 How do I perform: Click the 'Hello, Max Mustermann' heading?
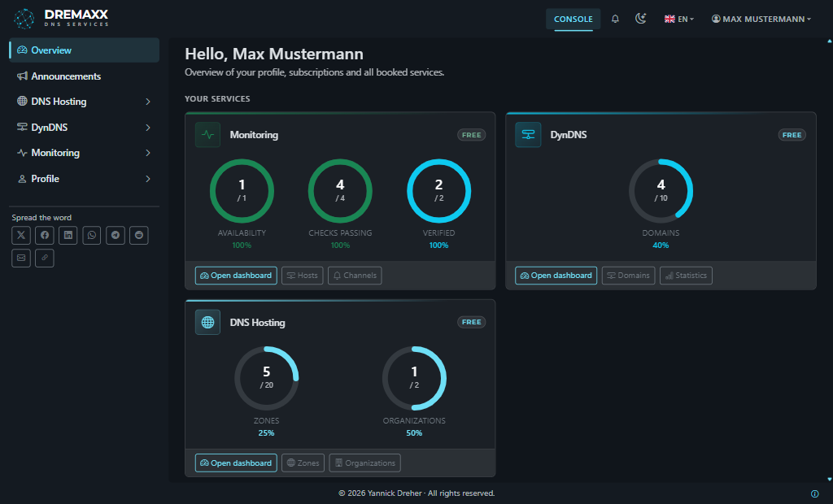(274, 54)
